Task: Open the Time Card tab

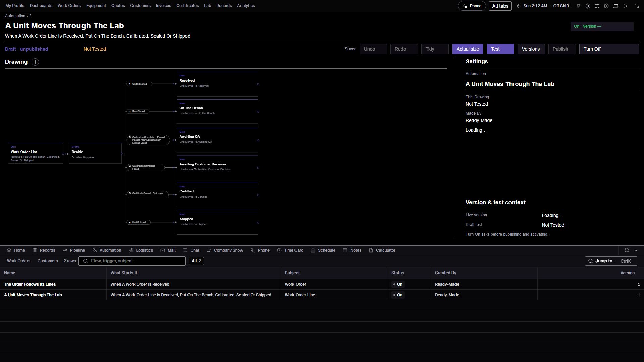Action: pos(290,250)
